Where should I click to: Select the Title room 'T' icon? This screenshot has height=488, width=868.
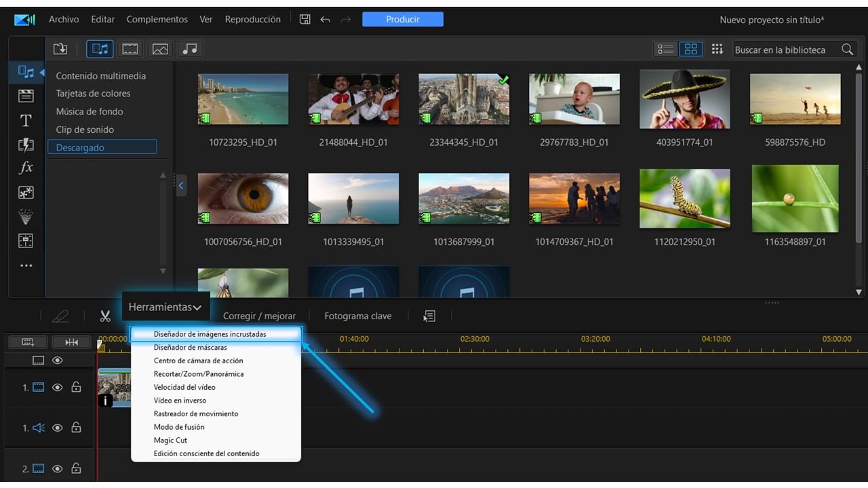26,120
